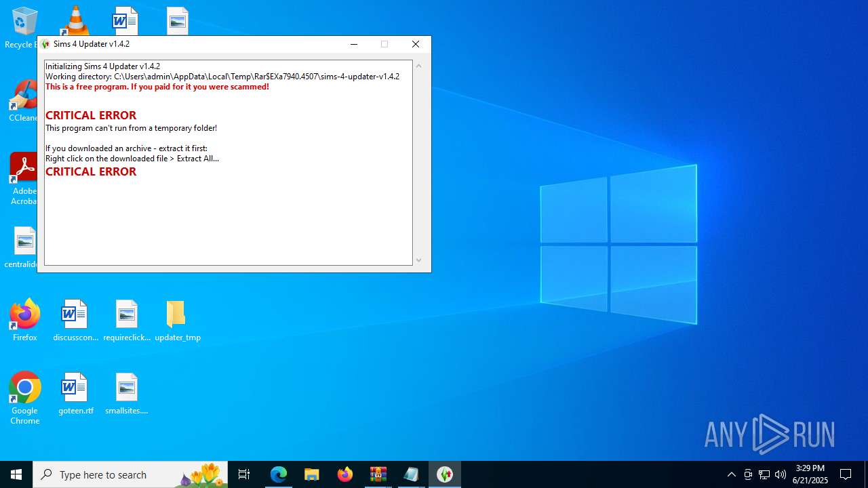Open the requireclick image file icon
The width and height of the screenshot is (868, 488).
pyautogui.click(x=127, y=320)
